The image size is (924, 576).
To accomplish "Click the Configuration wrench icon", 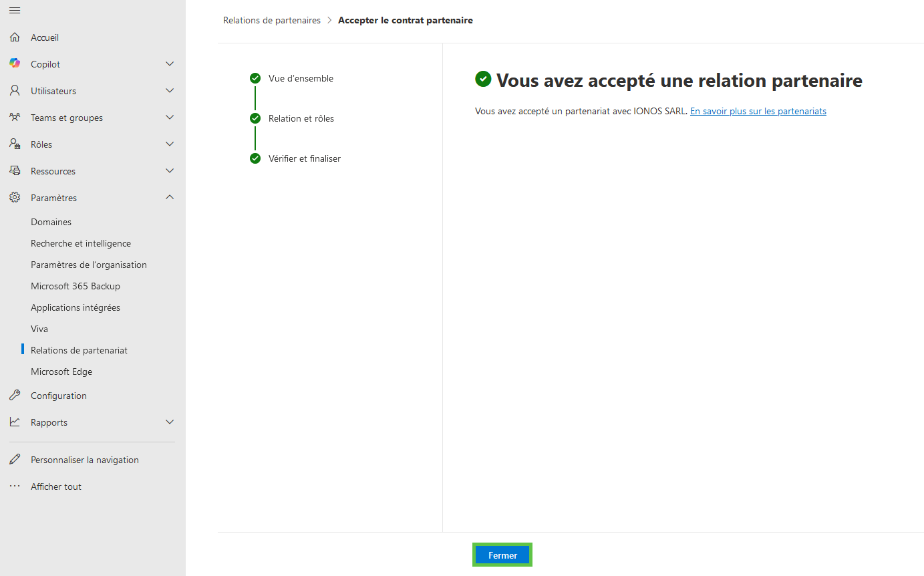I will click(15, 396).
